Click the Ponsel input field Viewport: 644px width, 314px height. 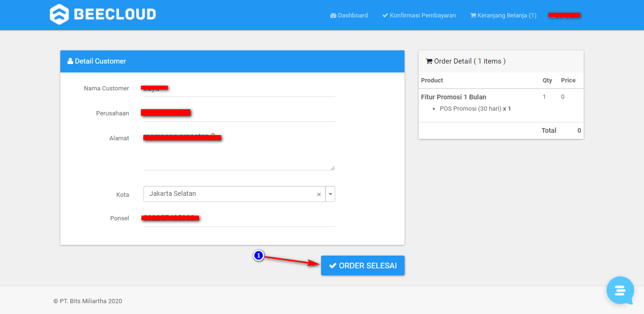point(239,218)
